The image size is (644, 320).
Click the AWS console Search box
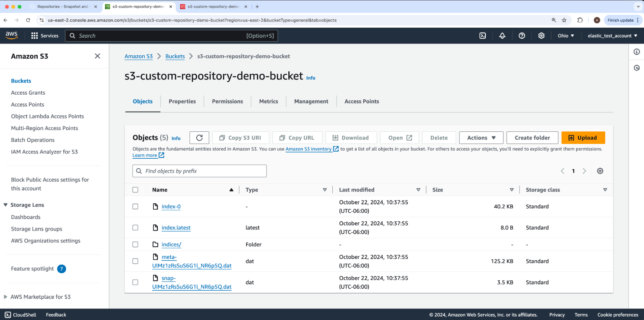point(171,36)
